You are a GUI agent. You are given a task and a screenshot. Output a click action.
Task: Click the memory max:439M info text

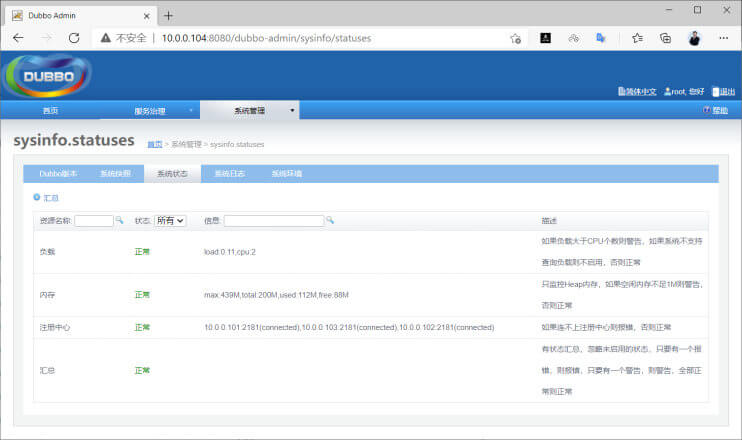tap(276, 295)
